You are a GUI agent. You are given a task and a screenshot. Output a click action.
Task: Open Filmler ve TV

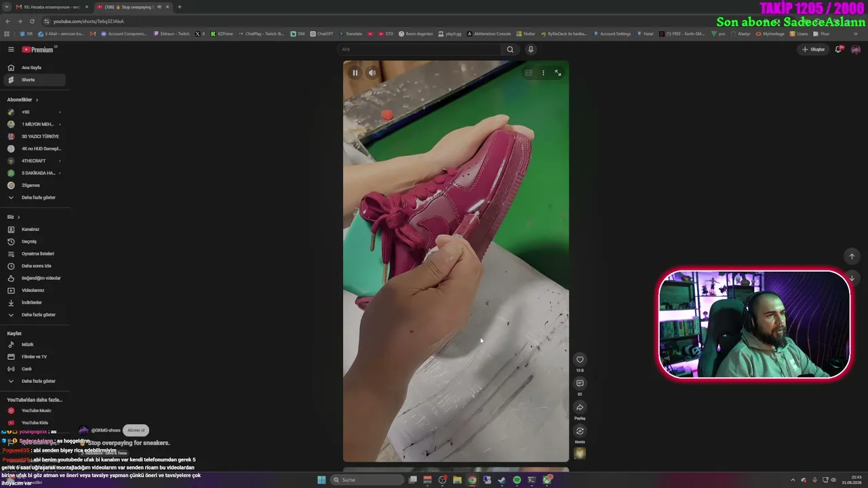(34, 357)
